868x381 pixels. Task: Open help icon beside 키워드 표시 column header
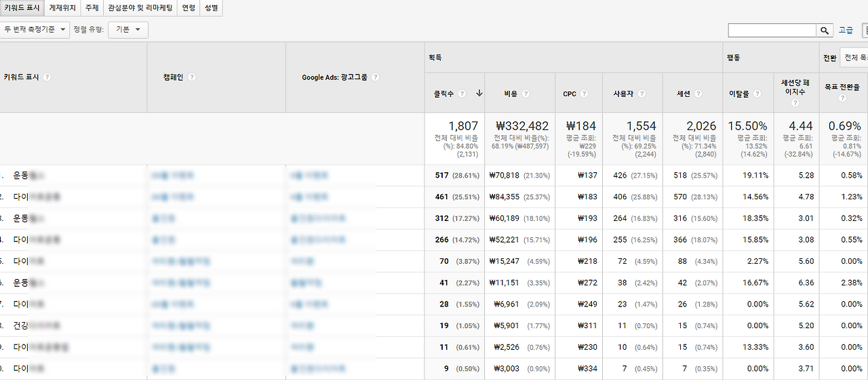click(x=47, y=77)
